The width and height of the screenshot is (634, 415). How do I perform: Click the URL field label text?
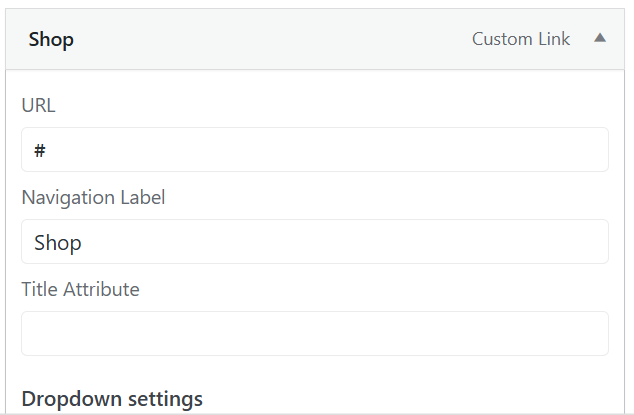[x=38, y=105]
